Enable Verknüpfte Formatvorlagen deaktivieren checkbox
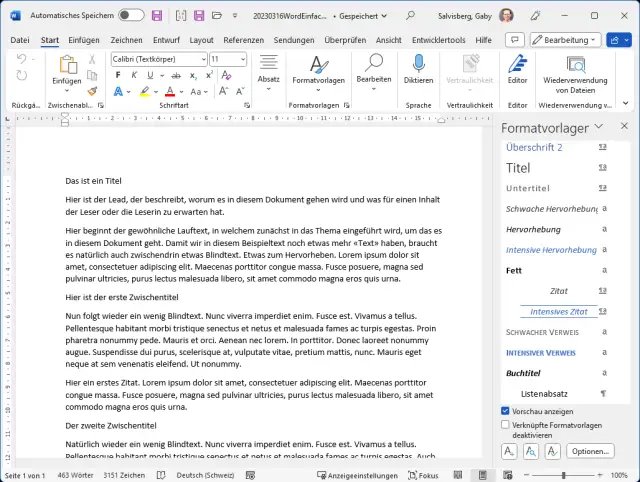640x482 pixels. tap(505, 424)
